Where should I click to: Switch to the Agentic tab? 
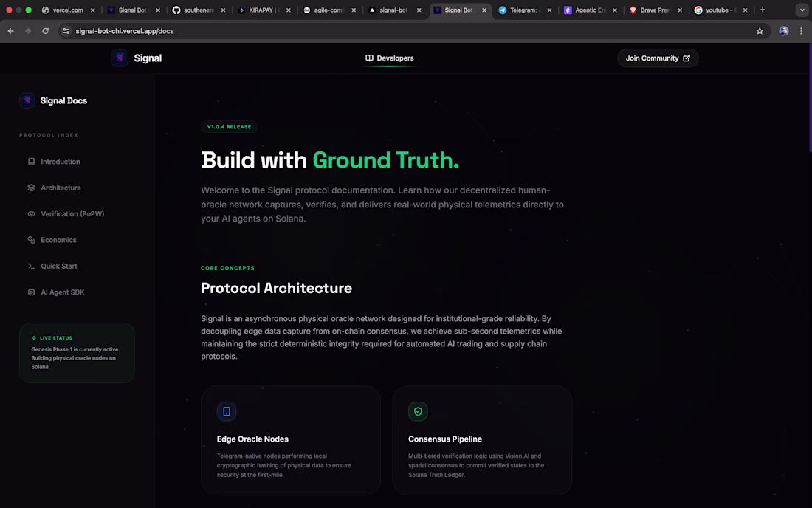coord(589,10)
